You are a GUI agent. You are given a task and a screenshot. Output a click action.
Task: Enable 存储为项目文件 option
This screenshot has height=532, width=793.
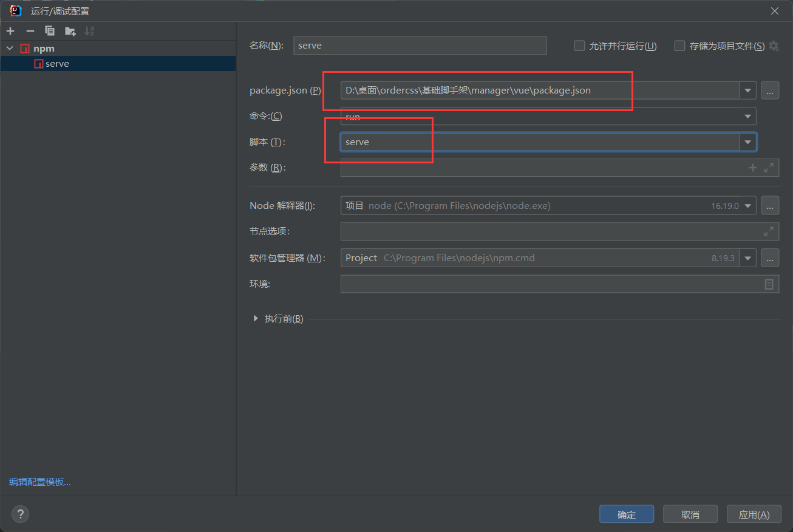pos(679,45)
